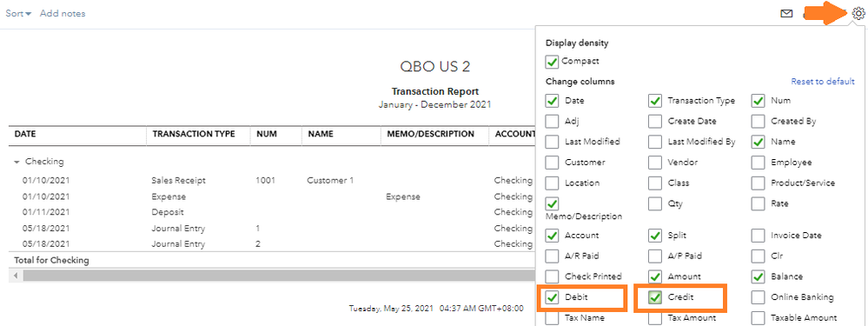Viewport: 868px width, 326px height.
Task: Enable the Online Banking column checkbox
Action: click(758, 298)
